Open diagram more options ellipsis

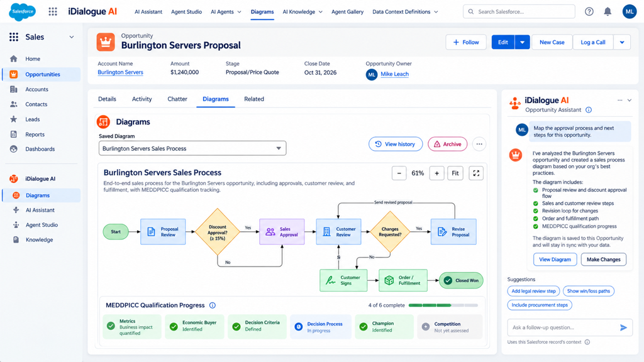pyautogui.click(x=479, y=144)
